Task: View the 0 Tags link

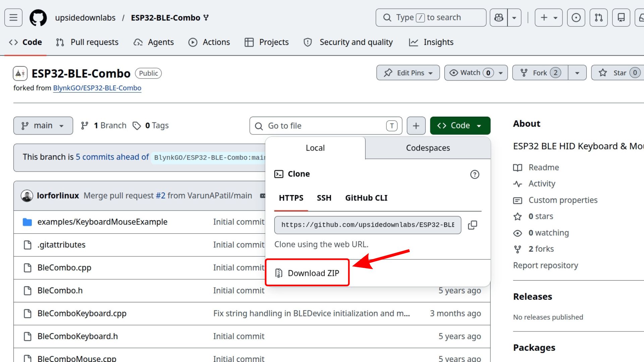Action: (x=151, y=126)
